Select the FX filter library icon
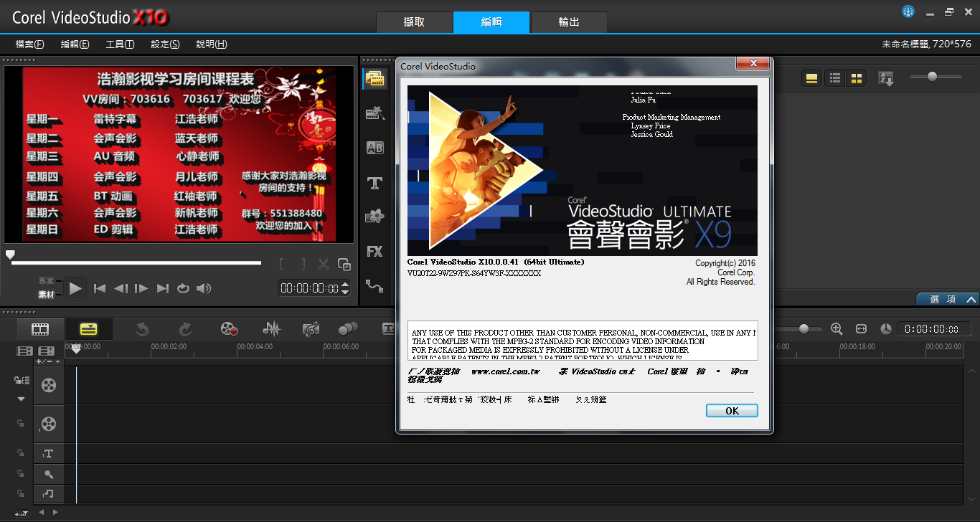The width and height of the screenshot is (980, 522). point(374,252)
